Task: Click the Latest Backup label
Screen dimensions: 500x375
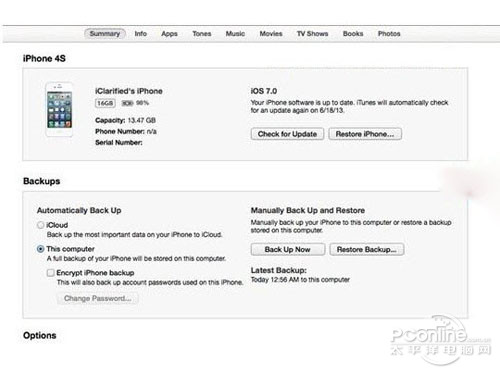Action: tap(278, 270)
